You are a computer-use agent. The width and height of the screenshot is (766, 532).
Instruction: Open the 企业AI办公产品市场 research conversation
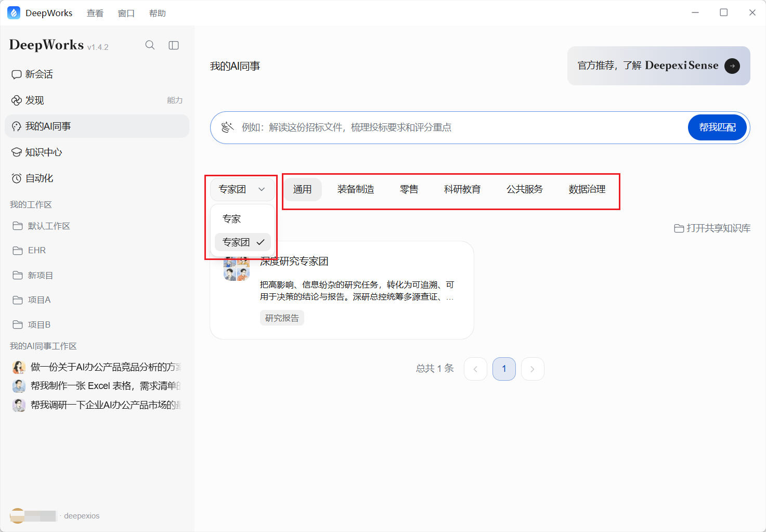coord(97,405)
